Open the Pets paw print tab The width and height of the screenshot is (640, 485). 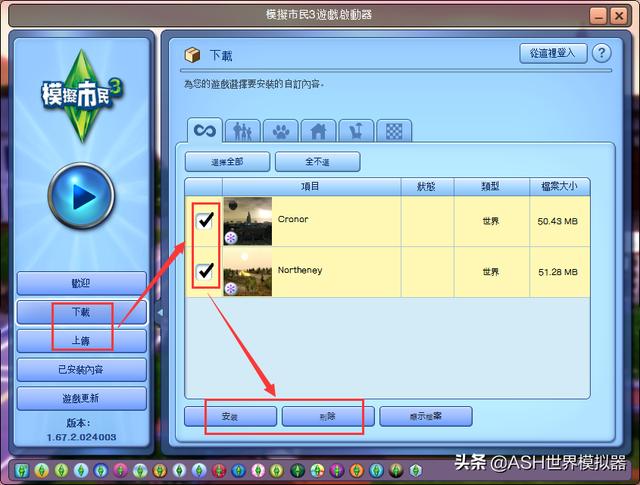[x=280, y=131]
